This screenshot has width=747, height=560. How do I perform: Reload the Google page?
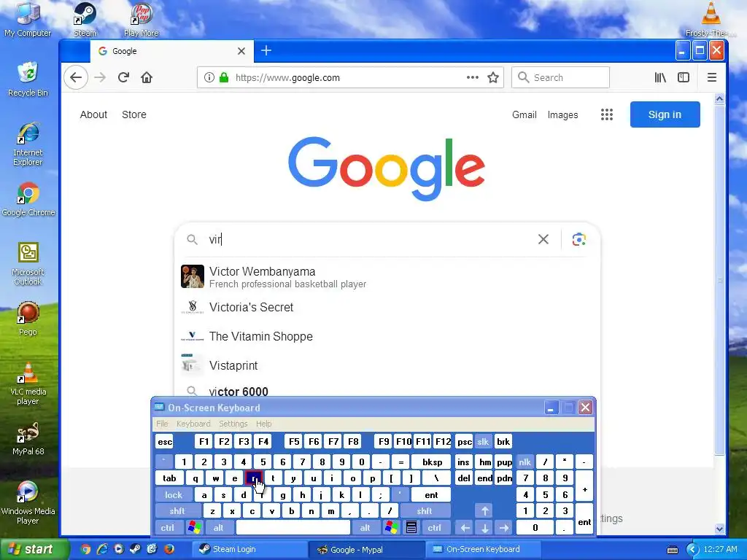[123, 77]
